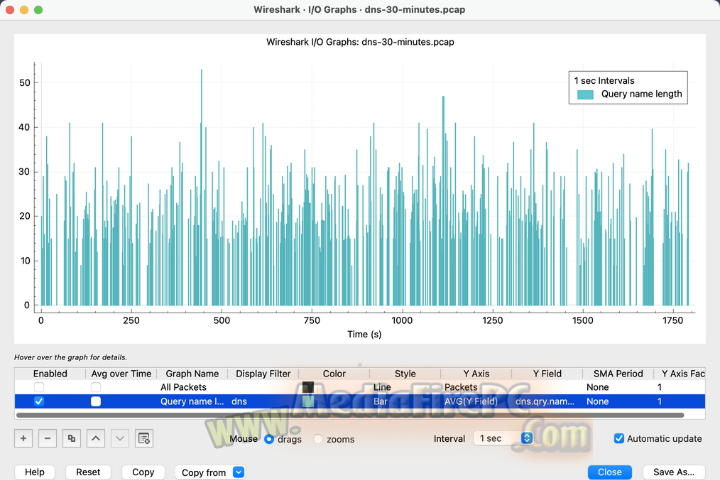This screenshot has height=480, width=720.
Task: Click the horizontal scrollbar under graph table
Action: pyautogui.click(x=350, y=415)
